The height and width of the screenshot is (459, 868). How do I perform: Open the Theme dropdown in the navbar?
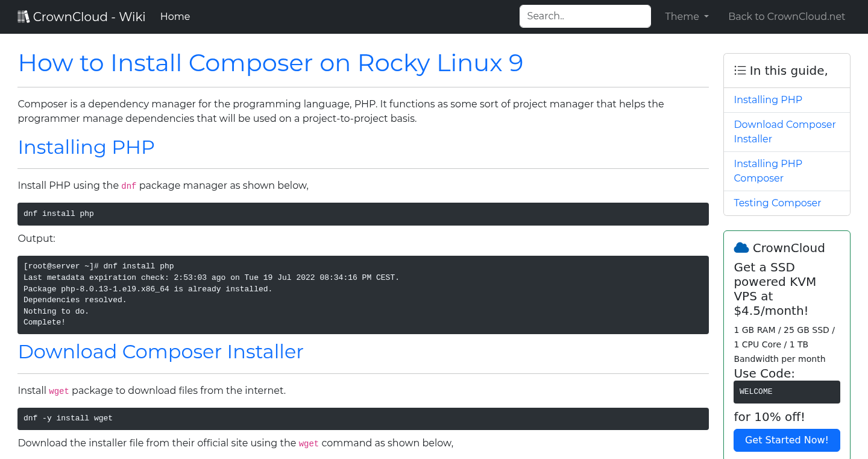click(x=687, y=16)
